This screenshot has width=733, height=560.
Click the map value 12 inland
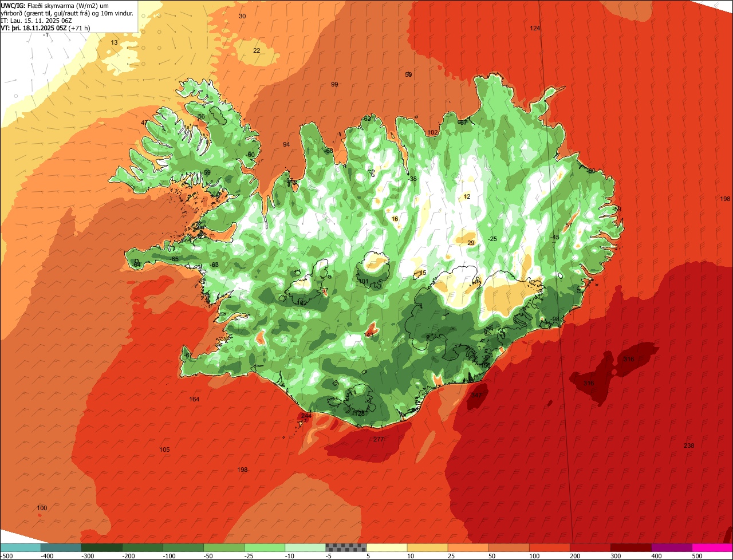(467, 196)
